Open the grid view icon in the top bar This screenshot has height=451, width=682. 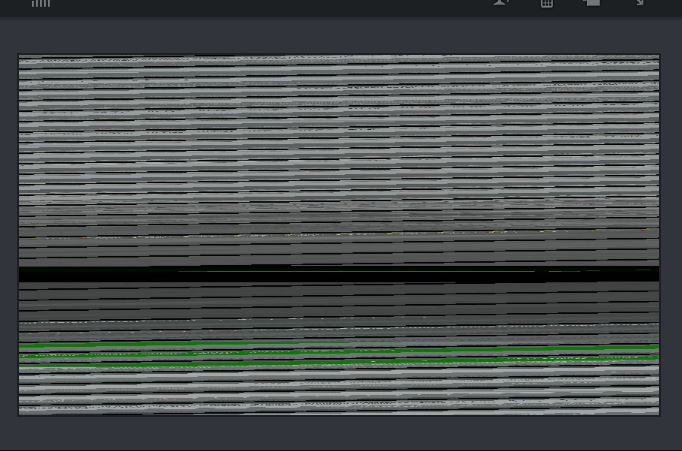pyautogui.click(x=547, y=3)
